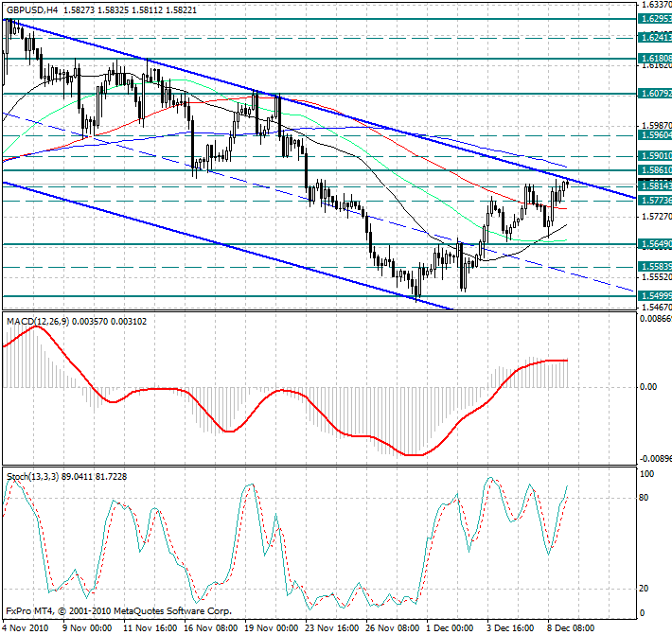
Task: Click the 23 Nov 16:00 time label
Action: pyautogui.click(x=331, y=628)
